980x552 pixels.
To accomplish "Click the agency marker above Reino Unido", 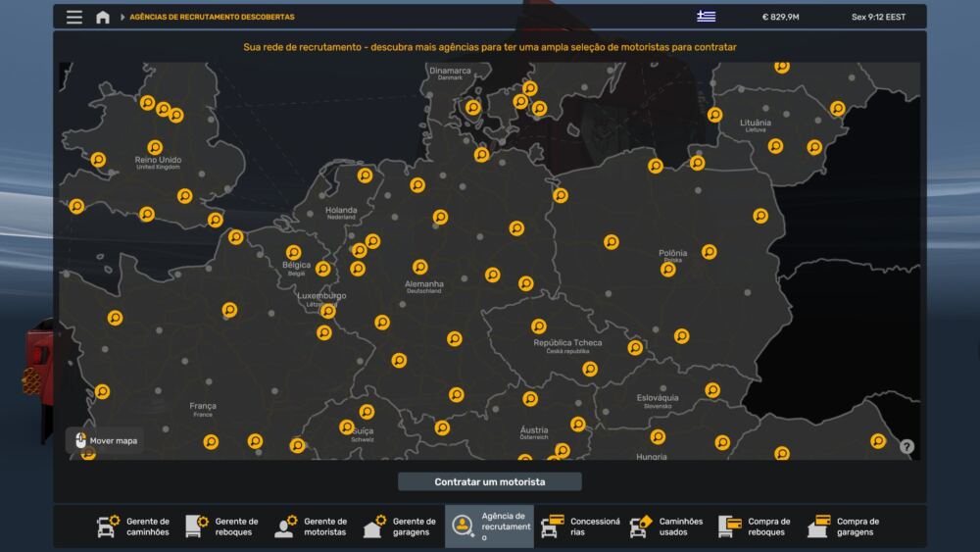I will tap(155, 147).
